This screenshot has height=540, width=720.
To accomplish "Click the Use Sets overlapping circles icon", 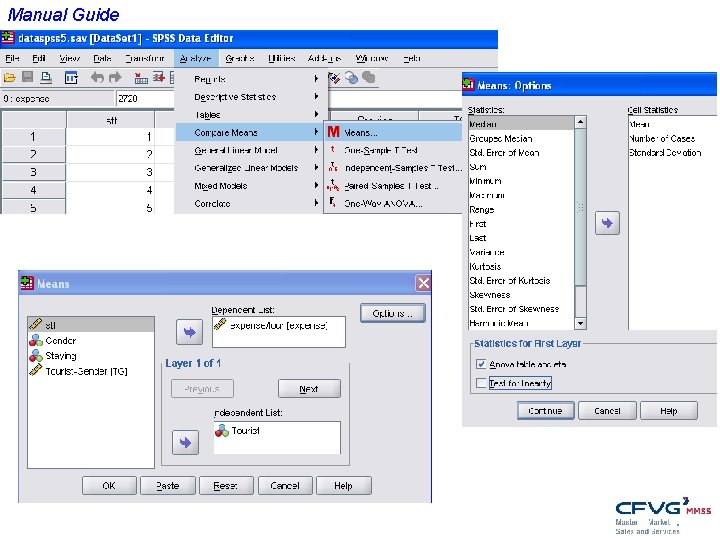I will 352,78.
